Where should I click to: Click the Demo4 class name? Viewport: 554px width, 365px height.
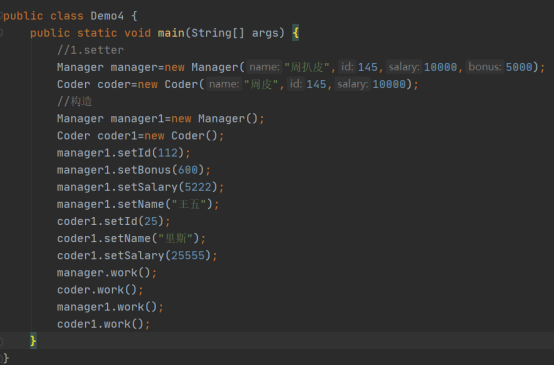107,16
